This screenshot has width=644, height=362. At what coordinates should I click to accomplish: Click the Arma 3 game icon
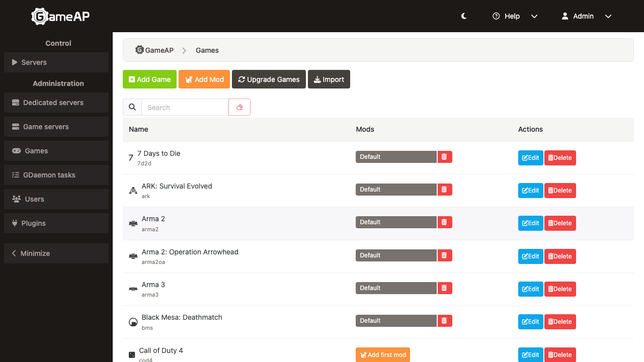pos(133,289)
